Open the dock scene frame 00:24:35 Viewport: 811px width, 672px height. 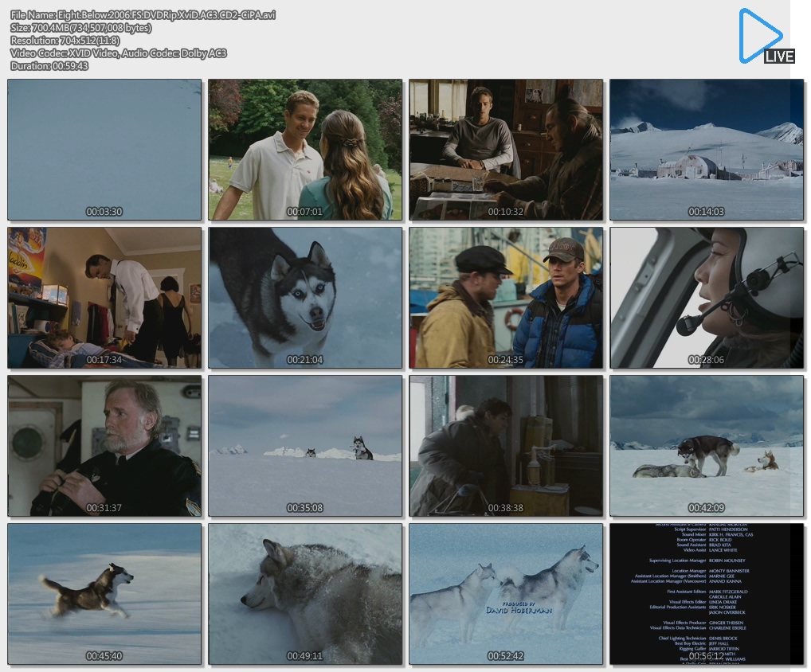point(506,298)
